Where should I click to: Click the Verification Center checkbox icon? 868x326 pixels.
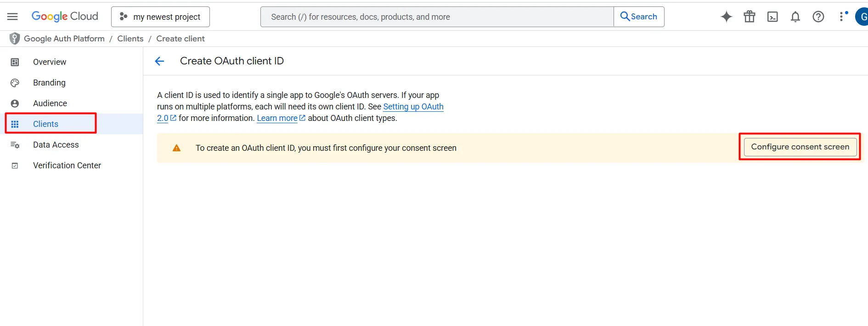[15, 166]
